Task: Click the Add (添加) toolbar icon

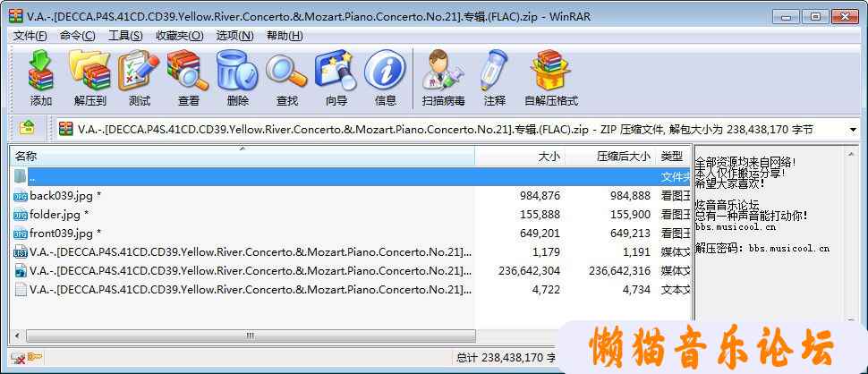Action: coord(41,71)
